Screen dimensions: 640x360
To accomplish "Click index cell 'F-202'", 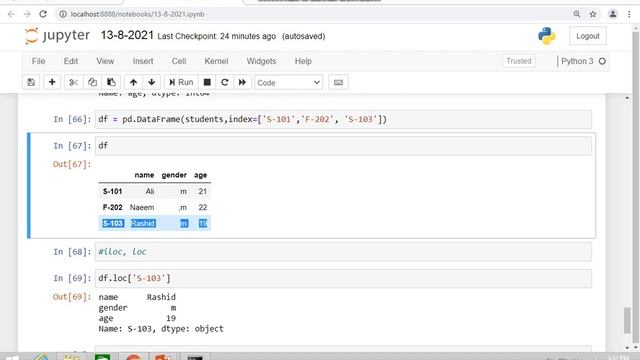I will (112, 207).
